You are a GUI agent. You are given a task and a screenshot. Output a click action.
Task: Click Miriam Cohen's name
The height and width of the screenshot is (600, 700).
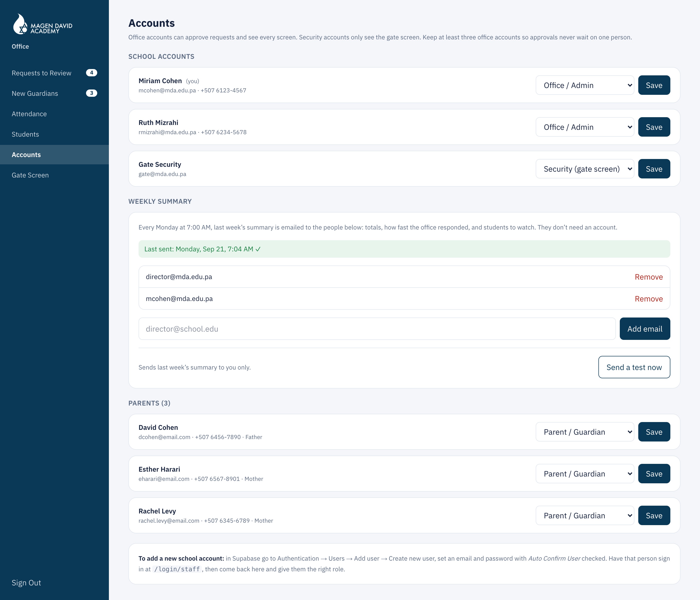pyautogui.click(x=160, y=81)
